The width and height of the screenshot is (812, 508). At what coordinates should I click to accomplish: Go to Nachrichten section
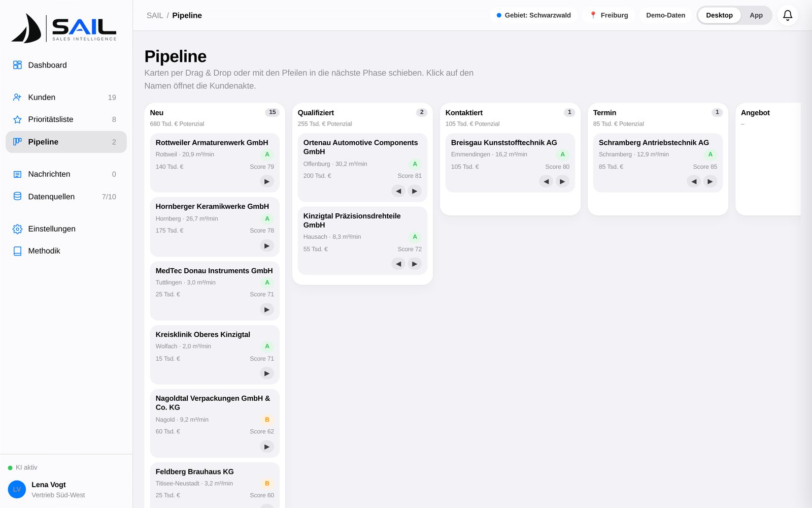pyautogui.click(x=66, y=174)
